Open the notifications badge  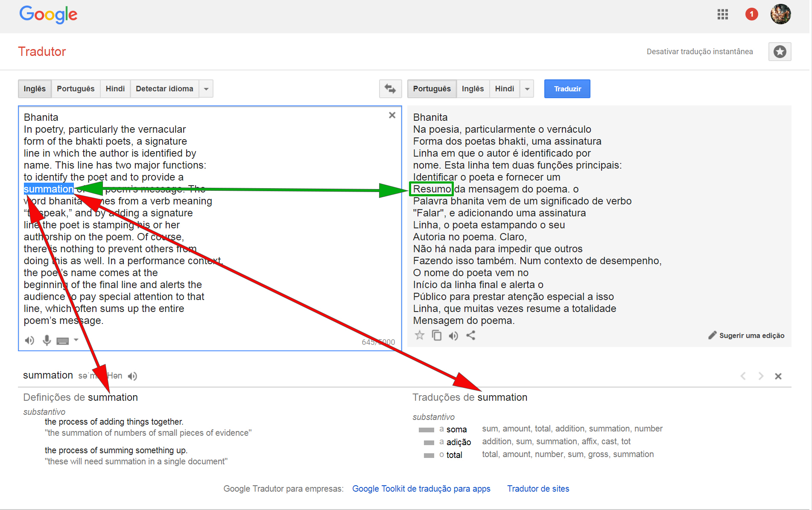(751, 15)
